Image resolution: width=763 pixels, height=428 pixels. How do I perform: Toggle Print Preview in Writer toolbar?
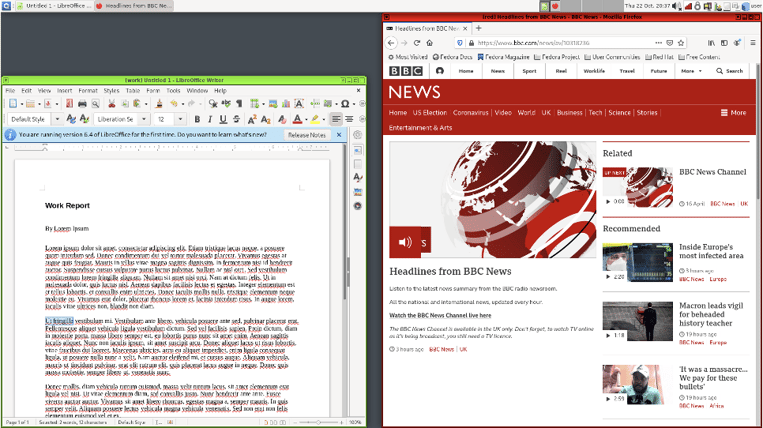[95, 104]
